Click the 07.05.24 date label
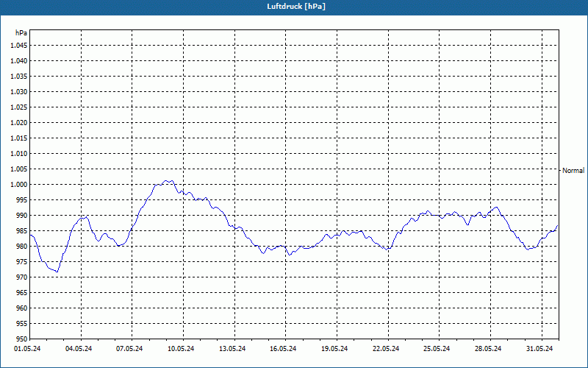The height and width of the screenshot is (368, 588). pyautogui.click(x=129, y=349)
